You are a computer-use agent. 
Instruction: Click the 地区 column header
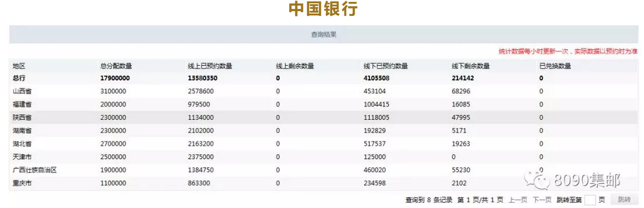(19, 66)
